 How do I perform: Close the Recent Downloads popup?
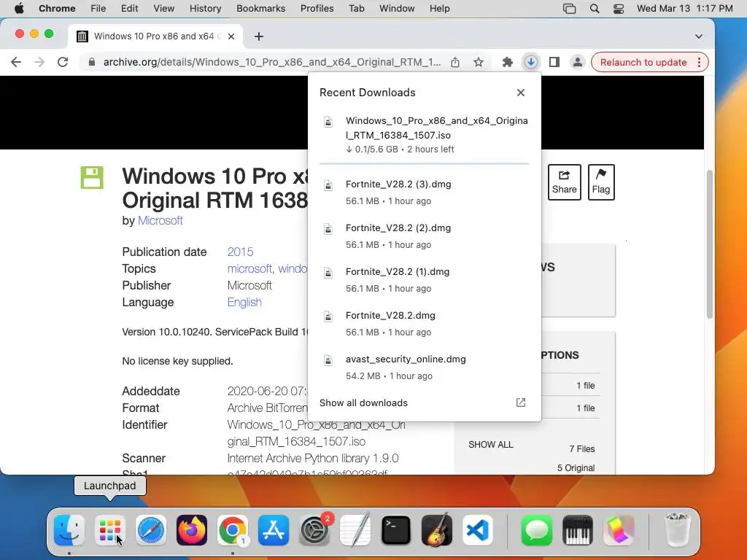click(521, 93)
